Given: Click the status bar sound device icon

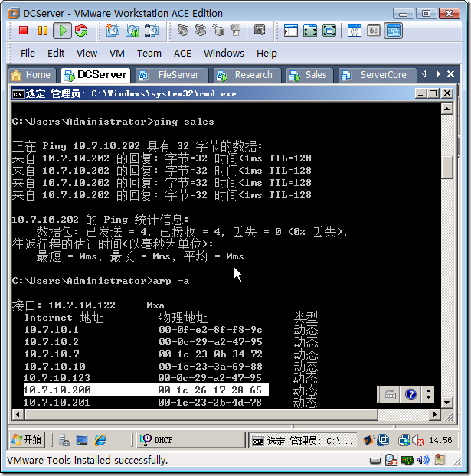Looking at the screenshot, I should (423, 460).
